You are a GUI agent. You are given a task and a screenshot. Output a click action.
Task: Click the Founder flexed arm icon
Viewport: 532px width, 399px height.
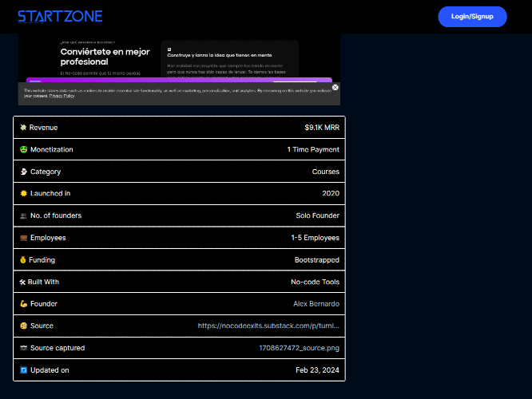[x=23, y=304]
